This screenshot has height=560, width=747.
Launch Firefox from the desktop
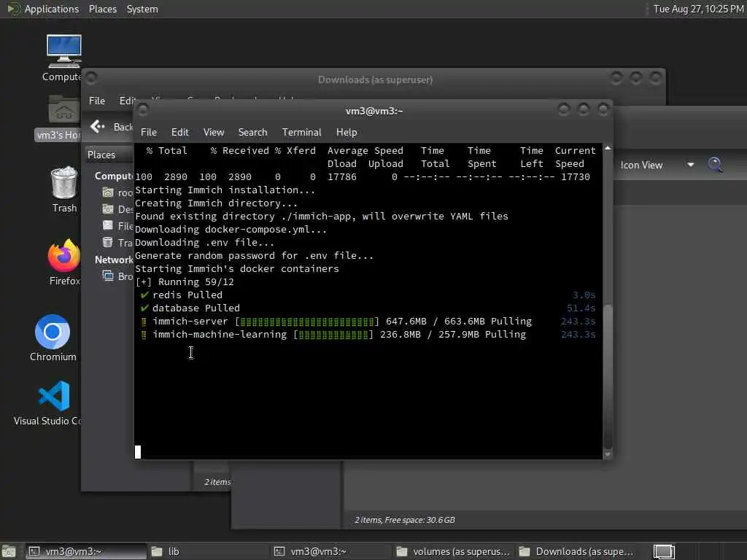64,262
